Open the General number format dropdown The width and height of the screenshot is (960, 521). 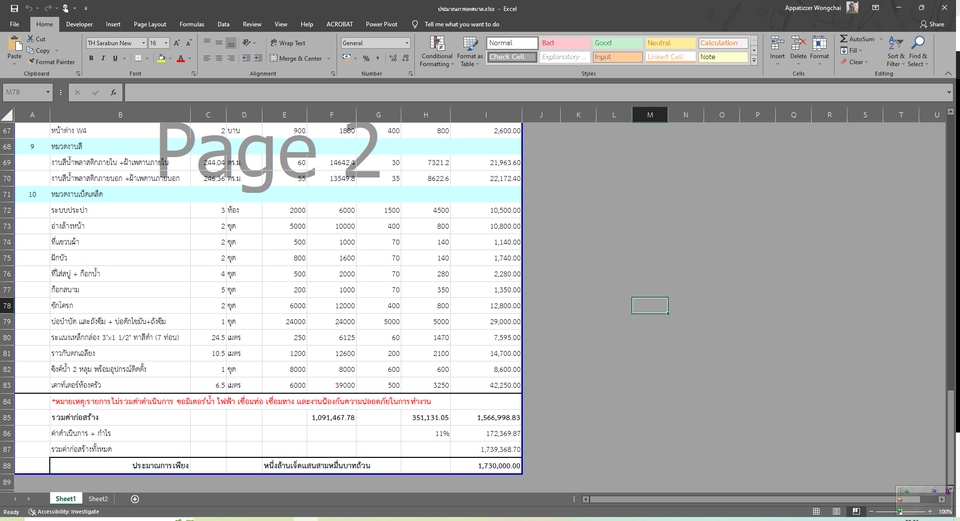(x=407, y=43)
